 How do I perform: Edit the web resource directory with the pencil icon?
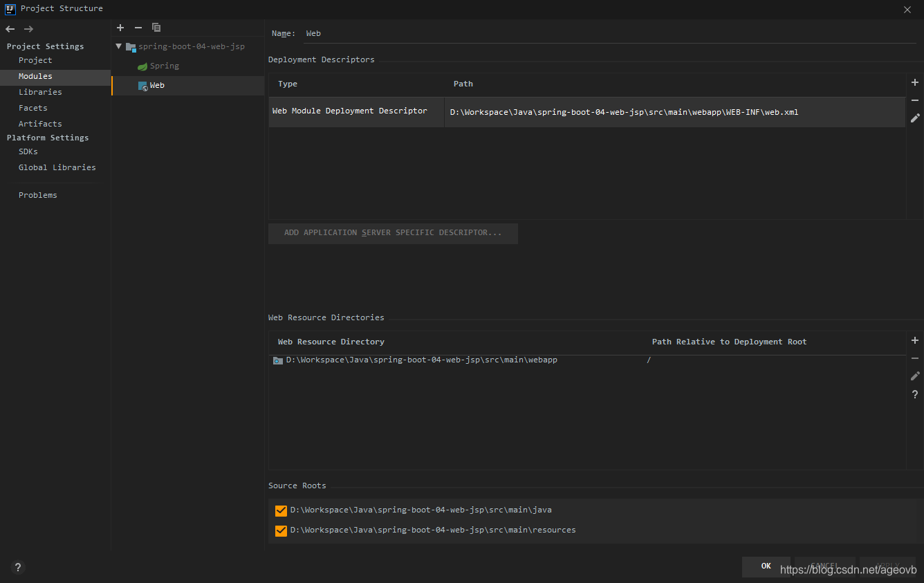point(915,376)
